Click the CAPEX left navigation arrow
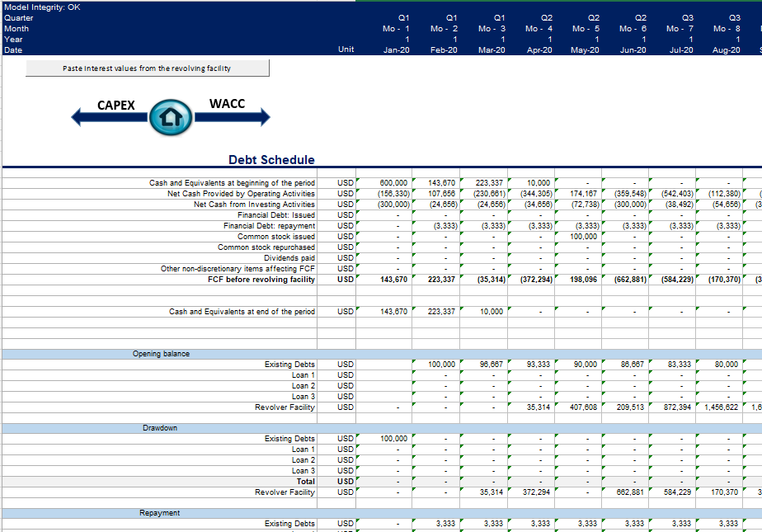Screen dimensions: 762x532 coord(107,116)
